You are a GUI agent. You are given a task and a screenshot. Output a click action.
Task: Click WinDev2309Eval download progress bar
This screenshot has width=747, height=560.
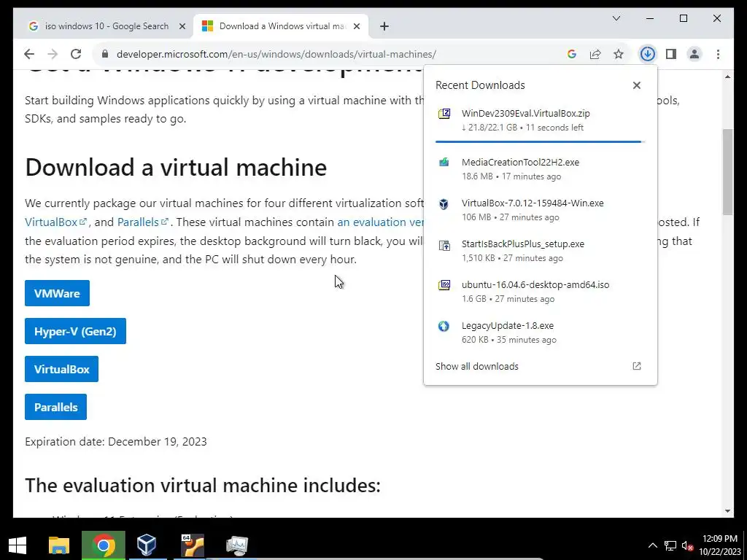point(540,142)
